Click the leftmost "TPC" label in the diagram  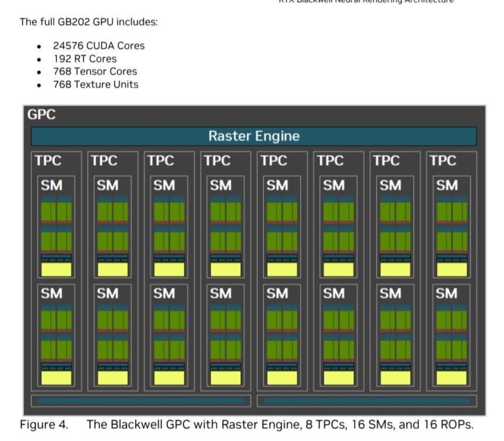[48, 161]
